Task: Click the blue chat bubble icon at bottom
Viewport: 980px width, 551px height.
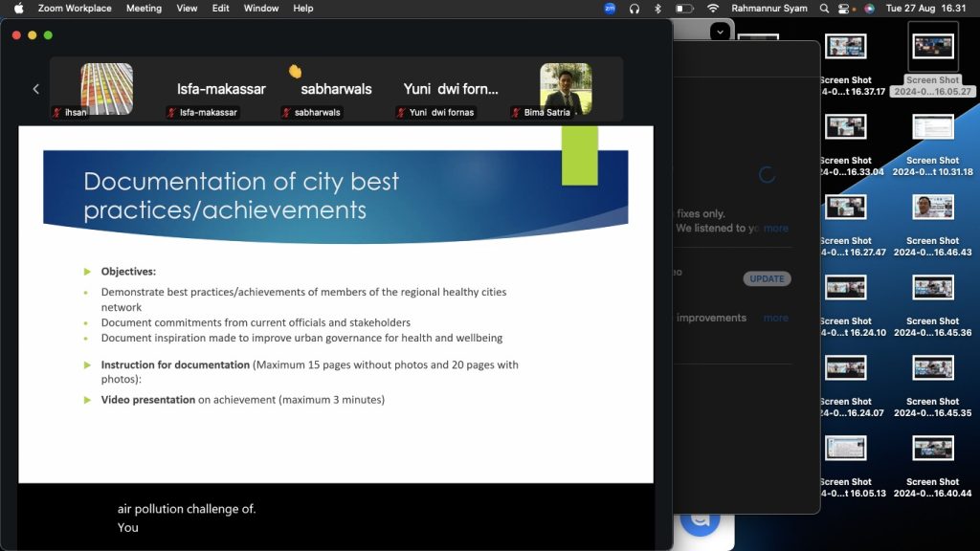Action: pos(700,520)
